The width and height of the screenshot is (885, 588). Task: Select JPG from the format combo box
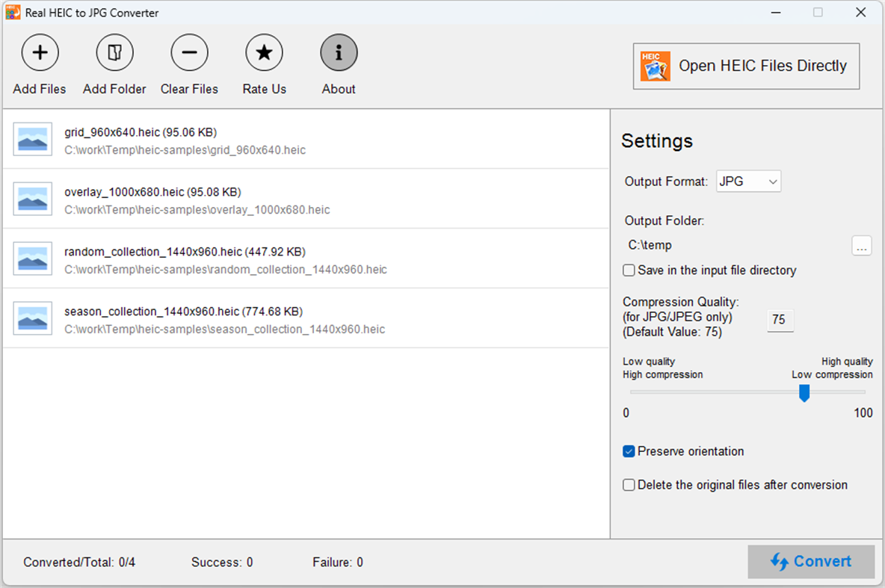pyautogui.click(x=748, y=181)
